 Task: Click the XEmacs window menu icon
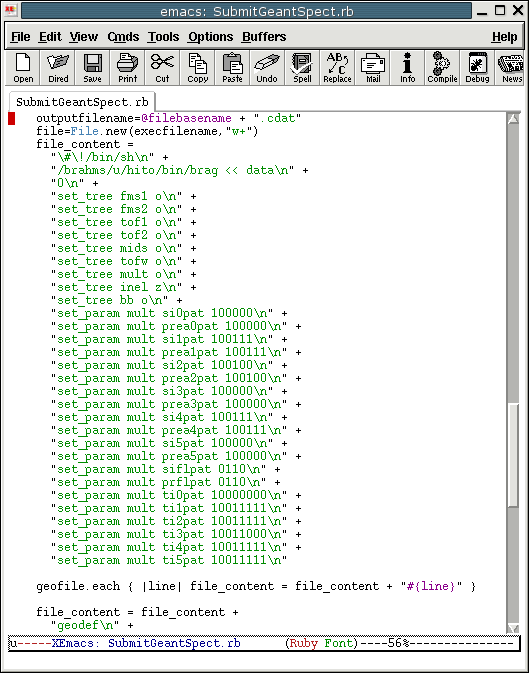pyautogui.click(x=11, y=10)
